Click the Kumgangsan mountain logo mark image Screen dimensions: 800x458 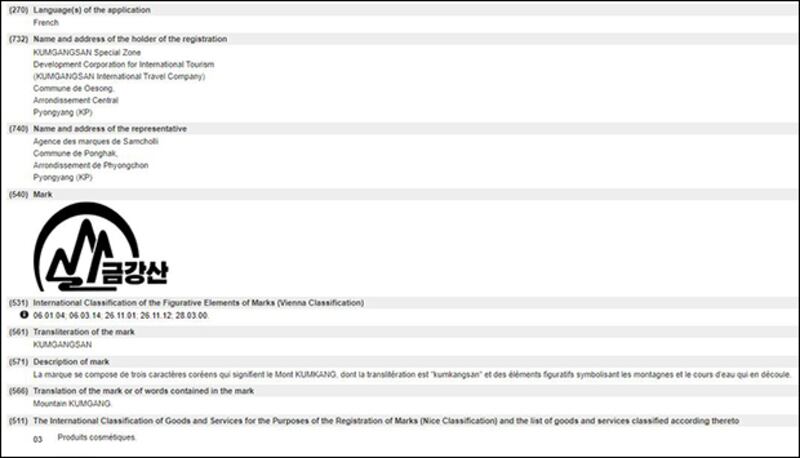[101, 247]
